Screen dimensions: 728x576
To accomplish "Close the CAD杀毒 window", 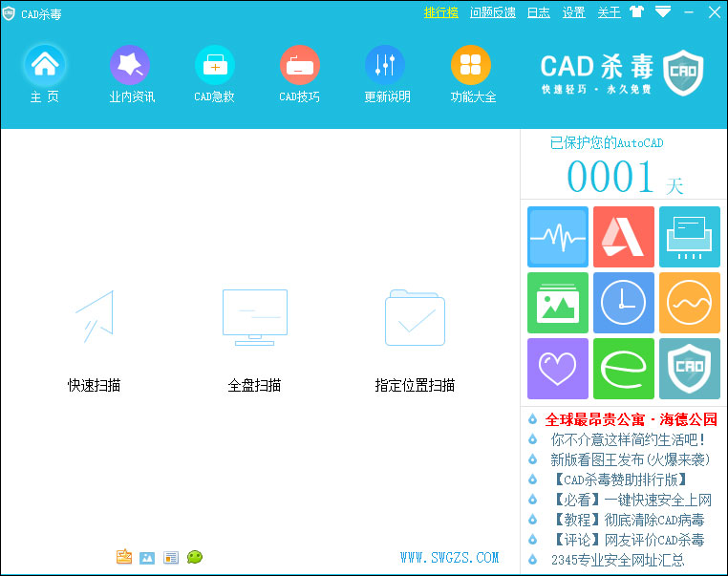I will point(715,12).
